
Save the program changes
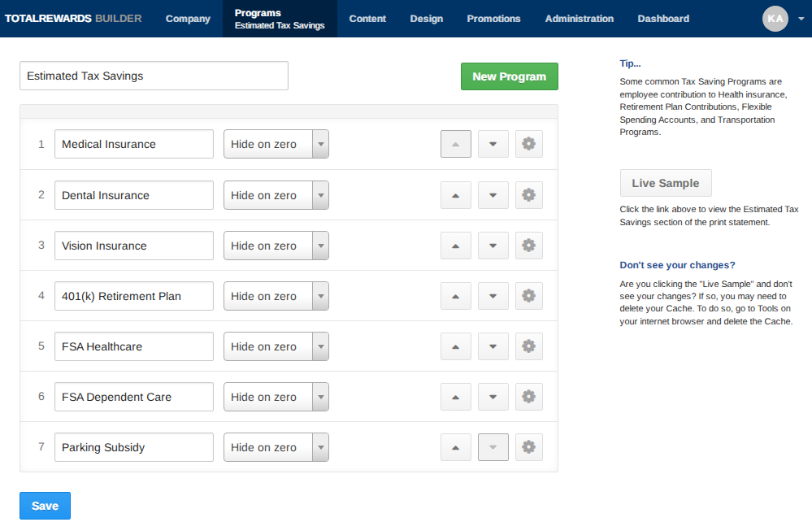pos(45,506)
